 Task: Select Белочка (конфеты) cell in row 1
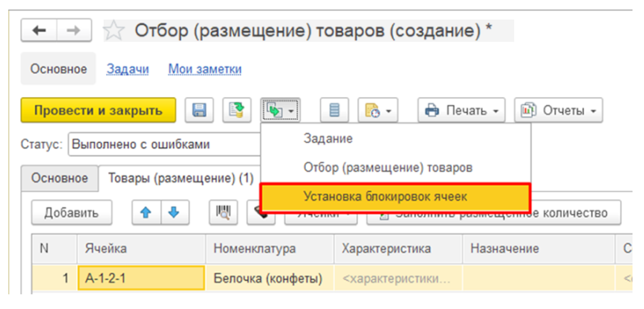269,278
